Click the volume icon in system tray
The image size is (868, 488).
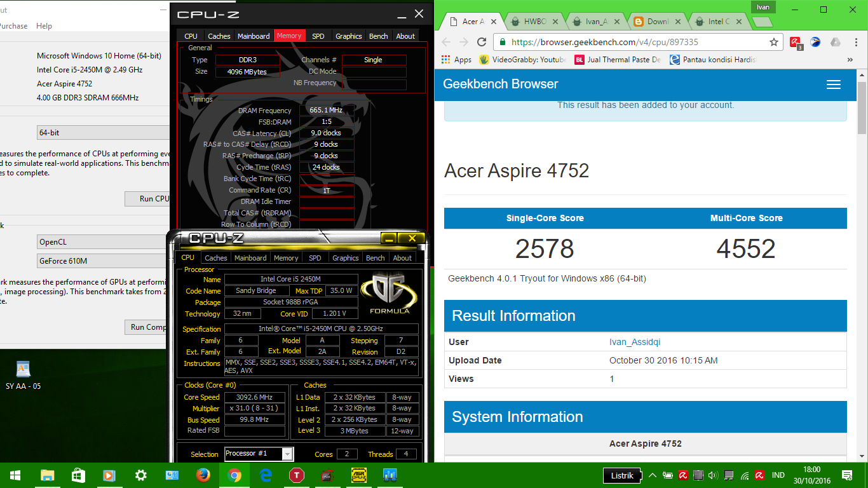(714, 475)
